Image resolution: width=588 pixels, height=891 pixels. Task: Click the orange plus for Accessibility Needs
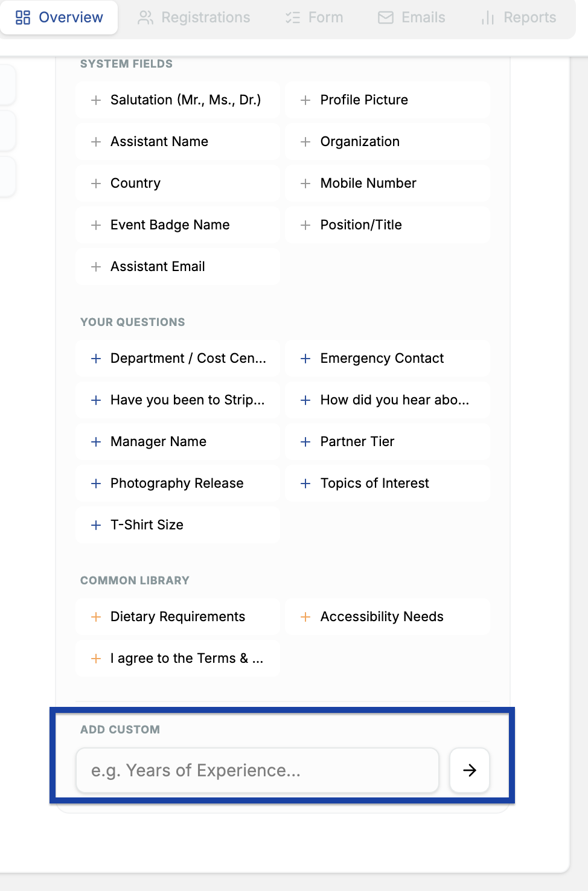tap(305, 617)
